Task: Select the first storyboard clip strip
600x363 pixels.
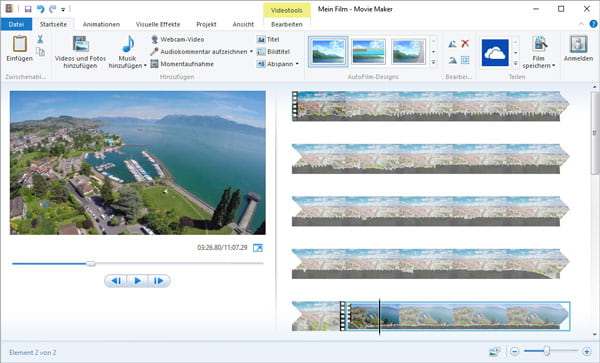Action: point(430,106)
